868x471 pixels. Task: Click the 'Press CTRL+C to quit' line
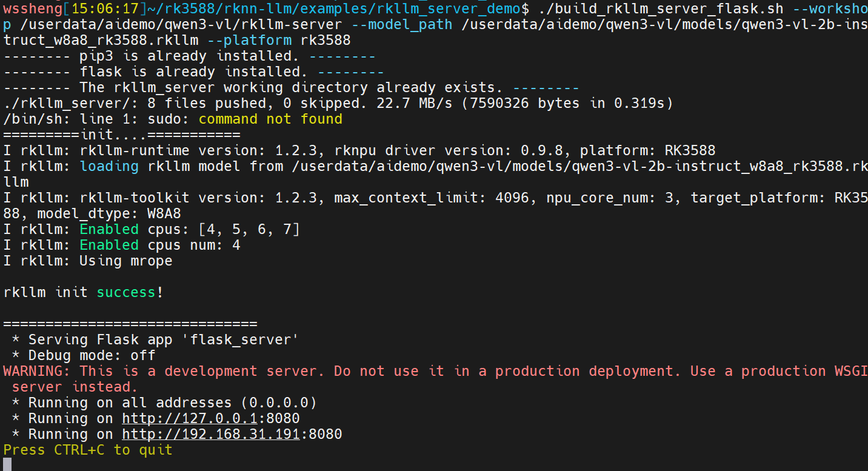pos(88,450)
